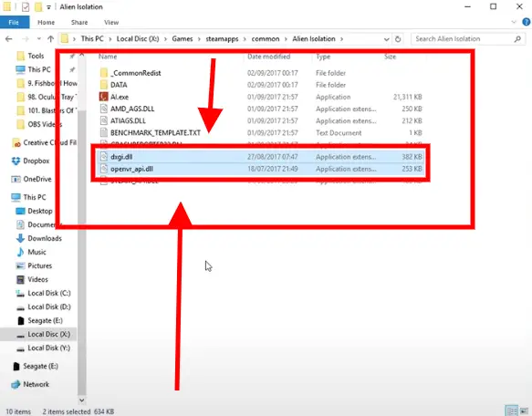
Task: Open the '98. Oculus Tray' folder
Action: (52, 97)
